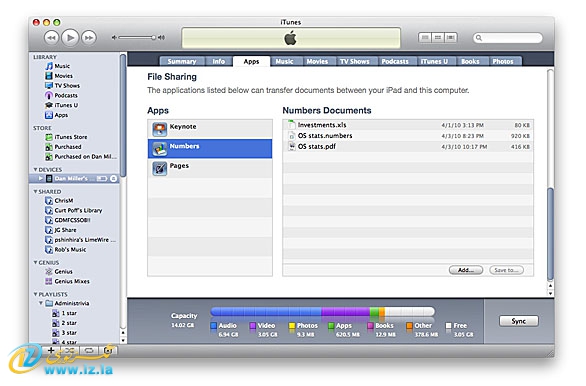The width and height of the screenshot is (586, 386).
Task: Select Pages app in list
Action: [x=210, y=168]
